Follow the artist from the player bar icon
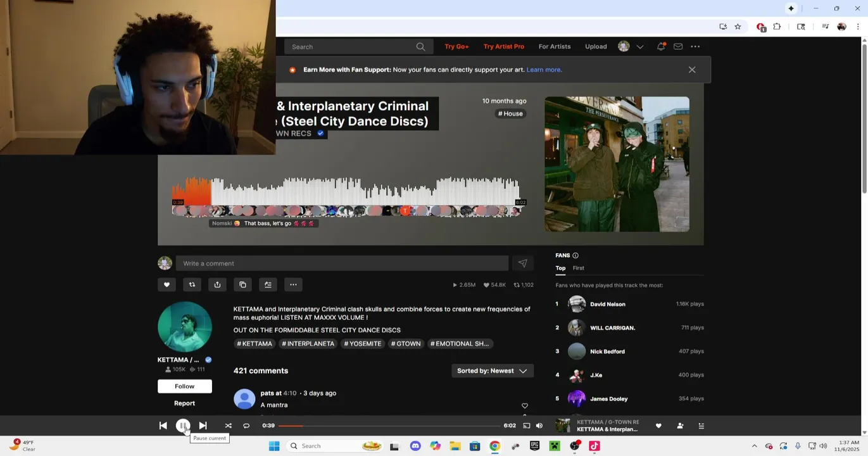 [x=680, y=426]
